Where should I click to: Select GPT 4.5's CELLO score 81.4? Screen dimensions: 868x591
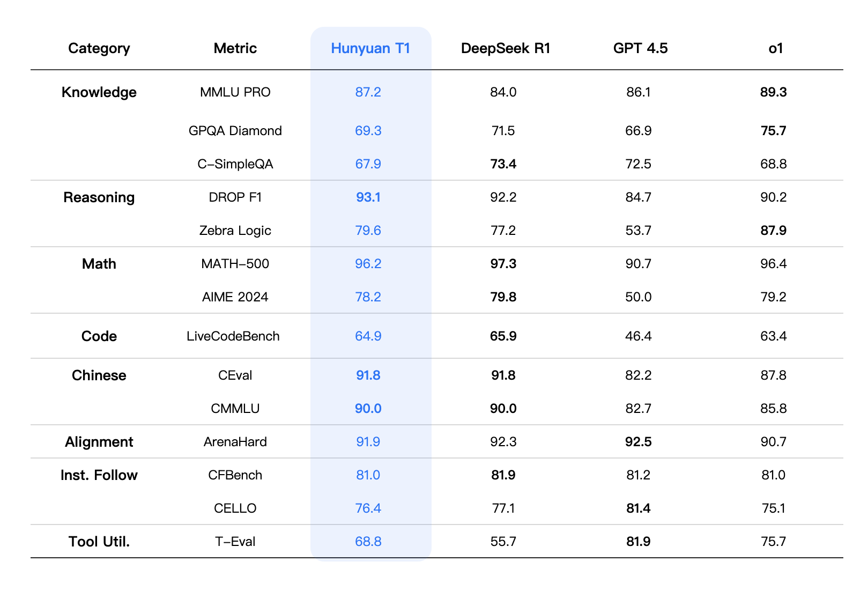pos(638,508)
